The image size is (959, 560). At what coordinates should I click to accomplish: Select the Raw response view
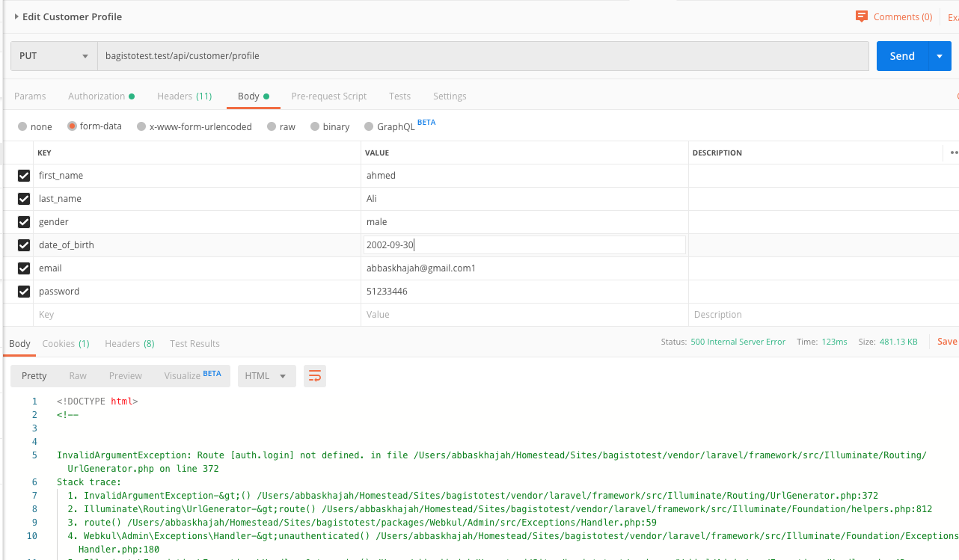pos(78,375)
